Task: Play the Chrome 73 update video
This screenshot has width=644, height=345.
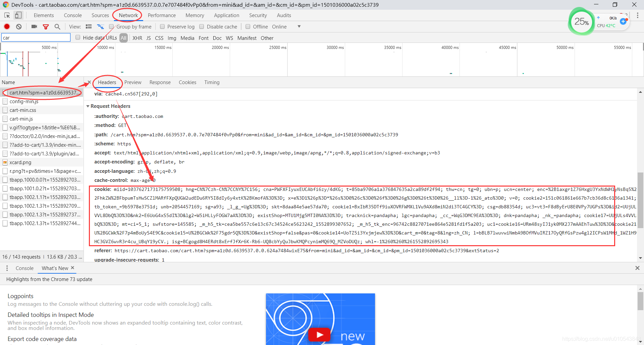Action: pos(320,335)
